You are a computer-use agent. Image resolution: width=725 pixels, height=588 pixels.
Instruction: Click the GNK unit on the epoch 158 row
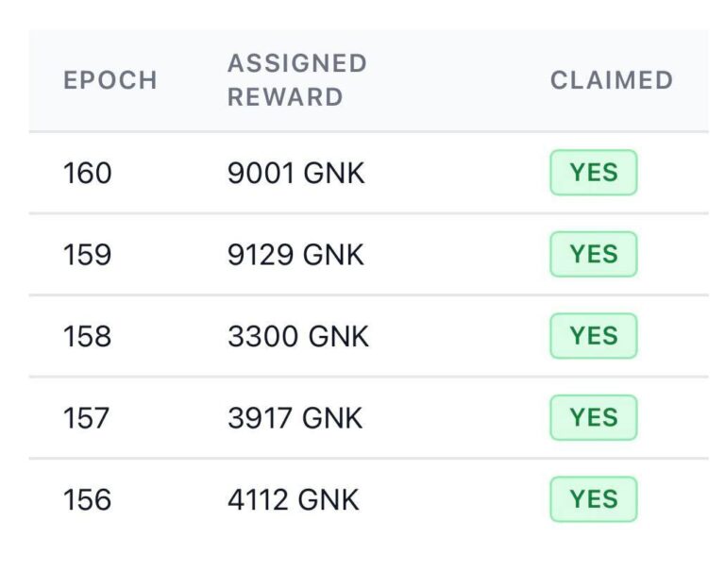(x=336, y=337)
